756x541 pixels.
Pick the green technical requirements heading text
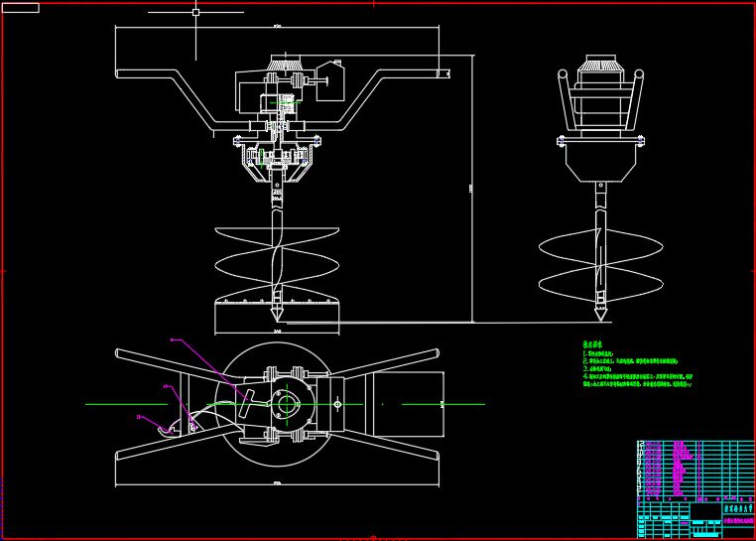coord(592,344)
